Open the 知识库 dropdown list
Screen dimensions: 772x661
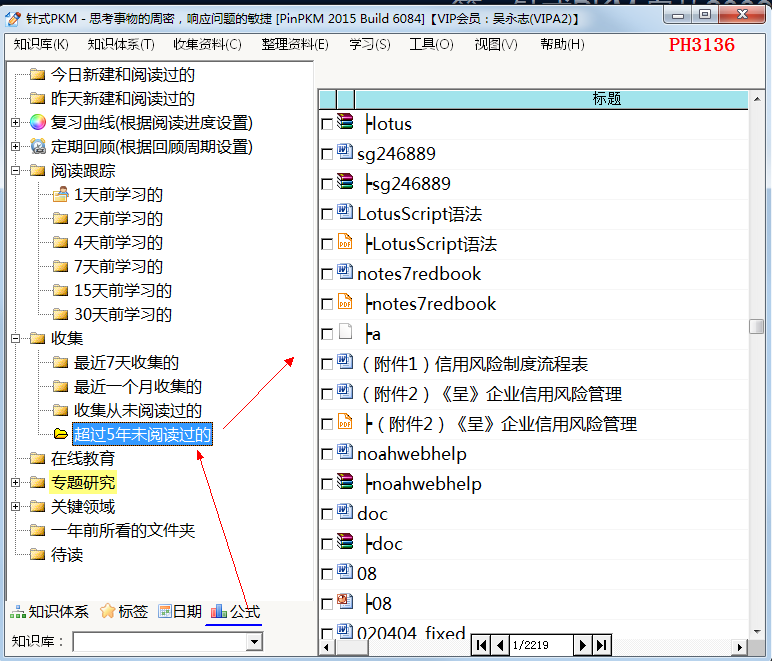(254, 642)
